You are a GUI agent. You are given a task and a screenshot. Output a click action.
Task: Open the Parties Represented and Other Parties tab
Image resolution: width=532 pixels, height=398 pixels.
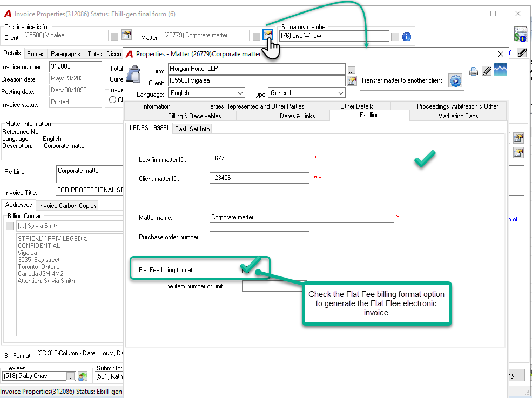pos(255,106)
